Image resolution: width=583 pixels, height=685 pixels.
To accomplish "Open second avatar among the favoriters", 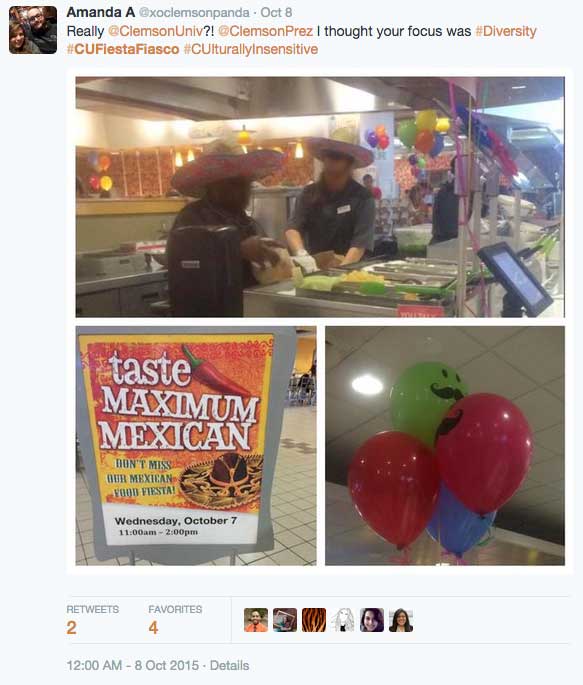I will [285, 620].
